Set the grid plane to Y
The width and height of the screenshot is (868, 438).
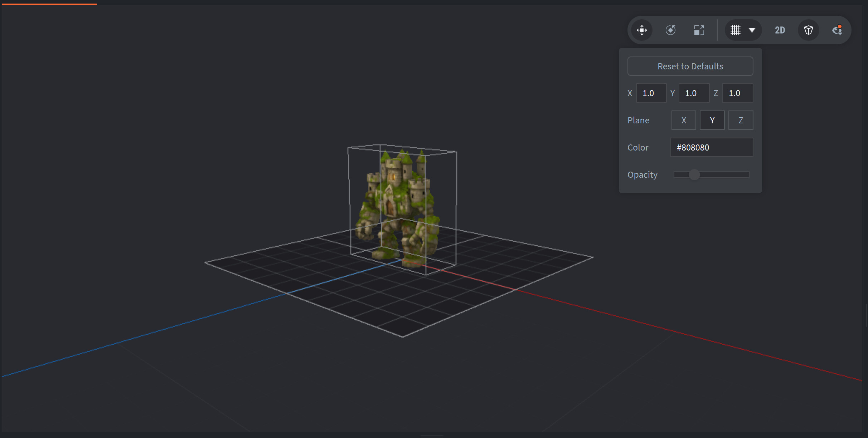(712, 120)
